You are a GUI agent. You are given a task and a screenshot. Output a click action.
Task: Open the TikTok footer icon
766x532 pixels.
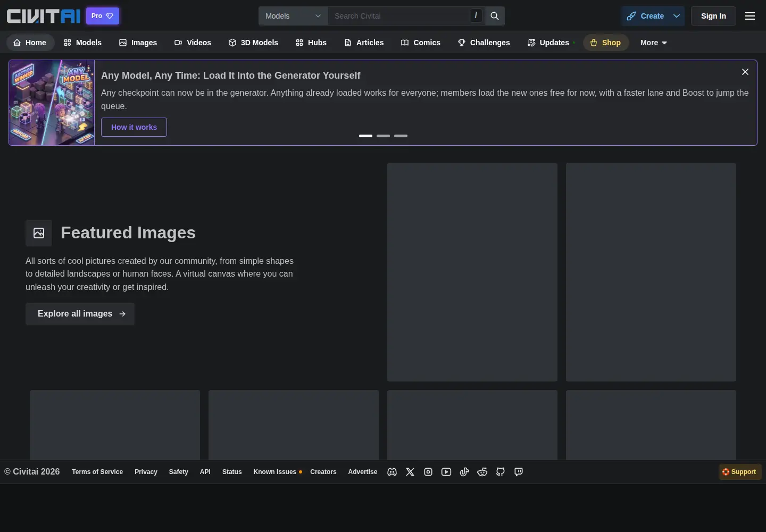[464, 472]
